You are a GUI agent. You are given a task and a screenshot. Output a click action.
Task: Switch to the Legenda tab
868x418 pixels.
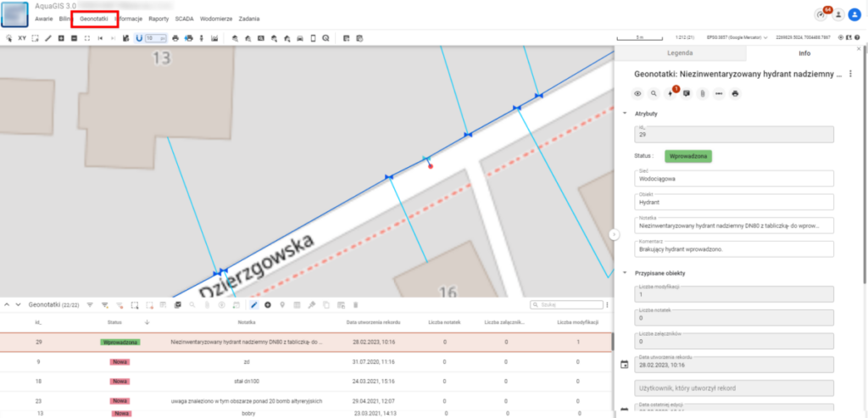680,53
